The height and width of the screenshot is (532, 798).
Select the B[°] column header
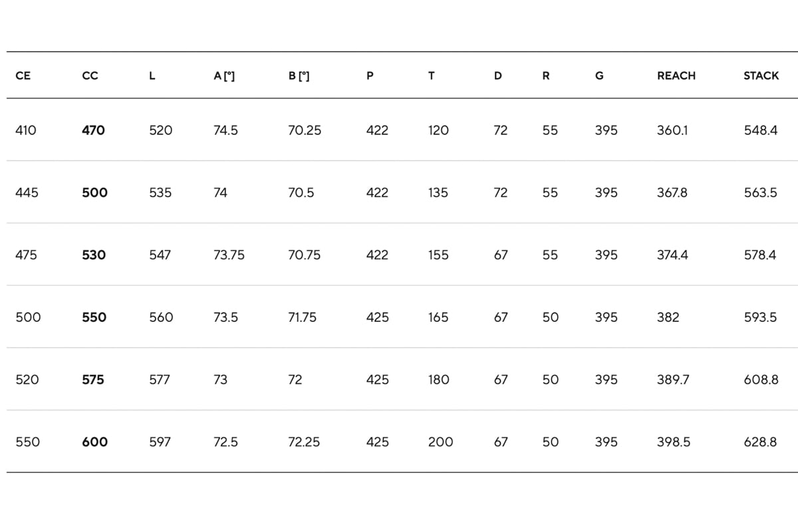[299, 76]
